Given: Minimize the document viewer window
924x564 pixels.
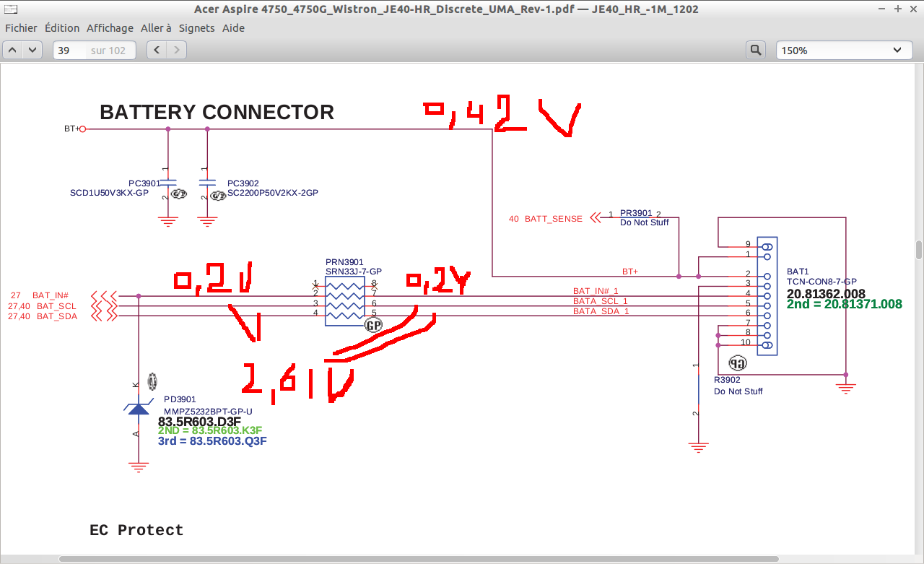Looking at the screenshot, I should [x=883, y=9].
